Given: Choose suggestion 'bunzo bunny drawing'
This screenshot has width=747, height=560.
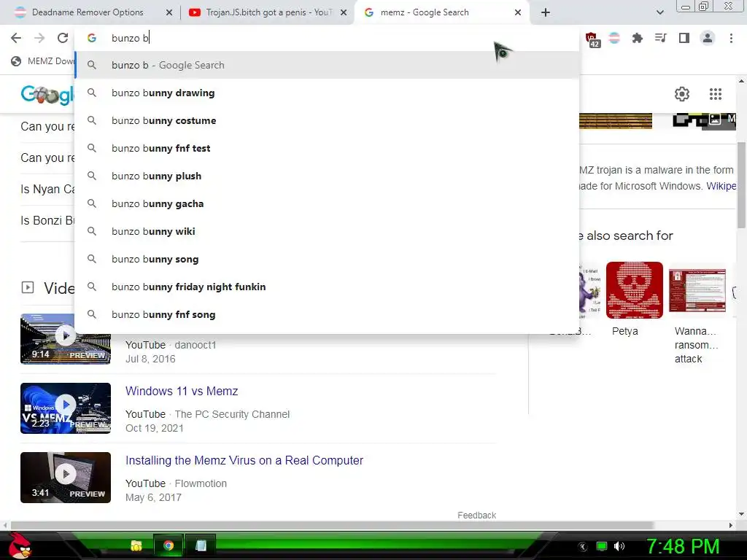Looking at the screenshot, I should 327,93.
